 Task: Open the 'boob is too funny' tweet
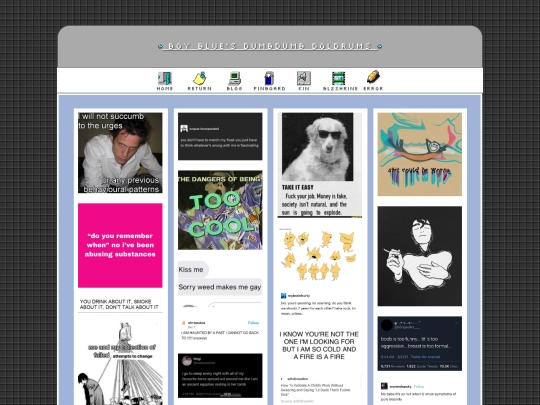(x=419, y=344)
